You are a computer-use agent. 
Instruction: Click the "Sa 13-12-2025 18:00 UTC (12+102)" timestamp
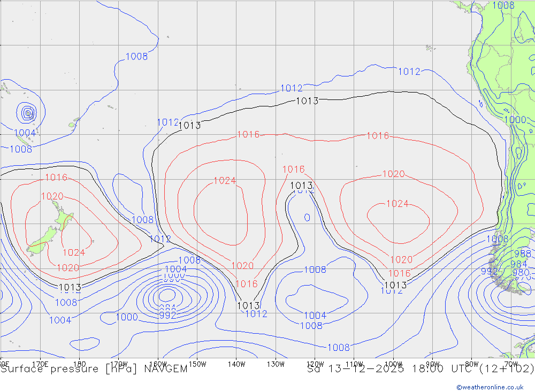(x=421, y=369)
